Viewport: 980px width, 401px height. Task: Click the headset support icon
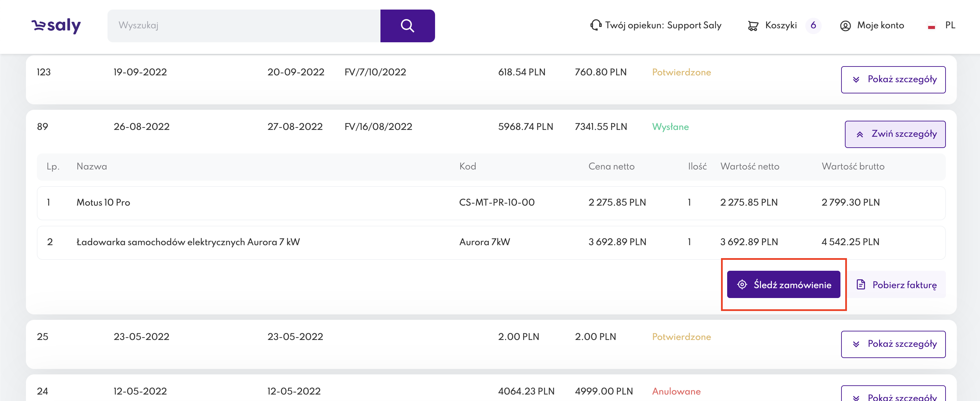(595, 25)
